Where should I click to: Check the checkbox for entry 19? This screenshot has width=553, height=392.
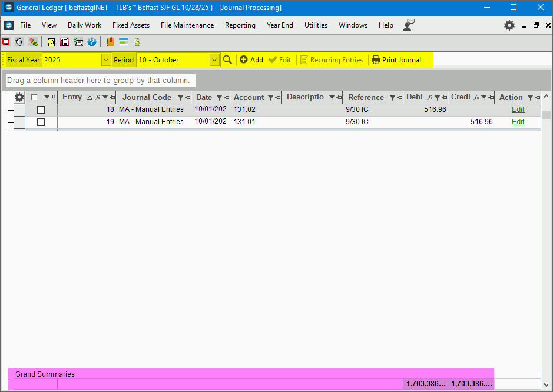[41, 122]
